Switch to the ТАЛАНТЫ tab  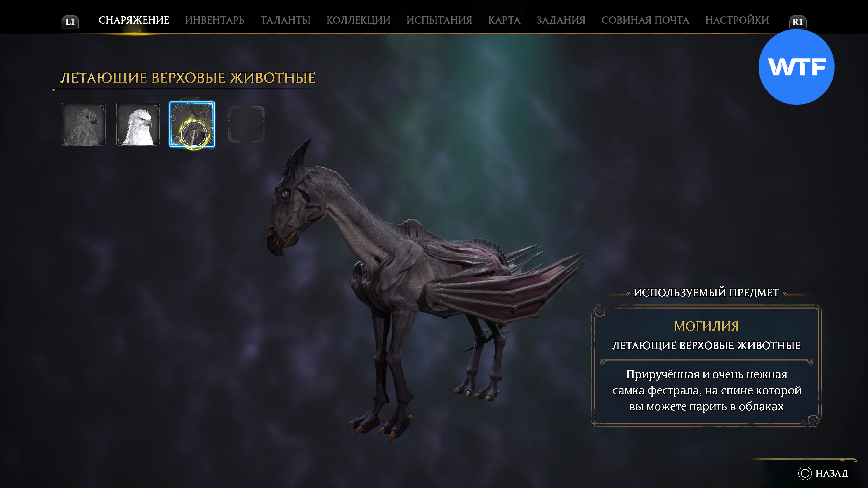(285, 20)
